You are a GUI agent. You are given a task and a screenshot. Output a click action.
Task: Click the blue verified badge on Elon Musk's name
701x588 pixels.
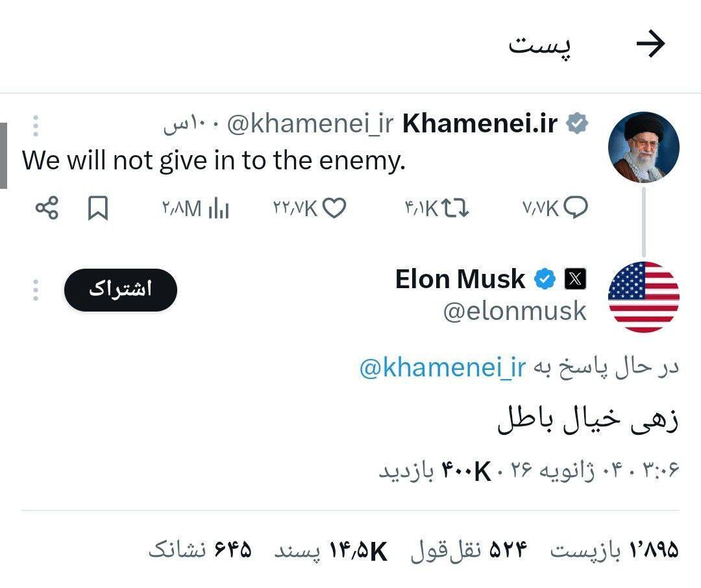544,278
